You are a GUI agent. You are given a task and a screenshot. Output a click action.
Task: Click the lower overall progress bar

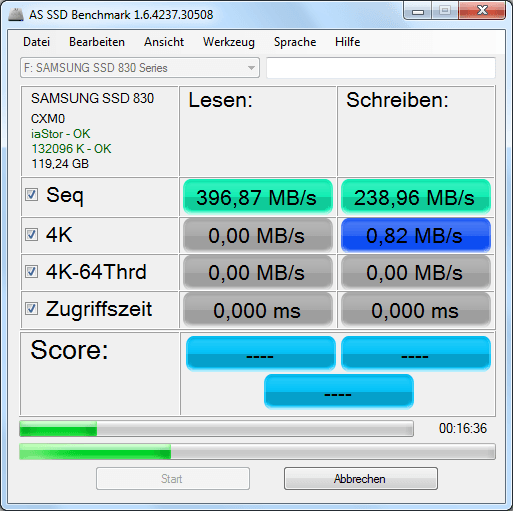(x=257, y=452)
